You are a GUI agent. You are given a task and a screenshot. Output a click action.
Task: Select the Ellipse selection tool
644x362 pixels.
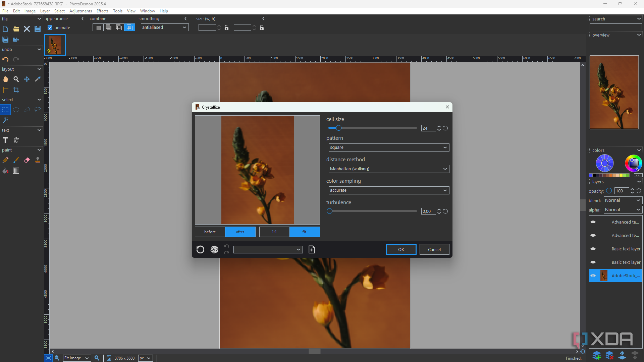(x=16, y=110)
